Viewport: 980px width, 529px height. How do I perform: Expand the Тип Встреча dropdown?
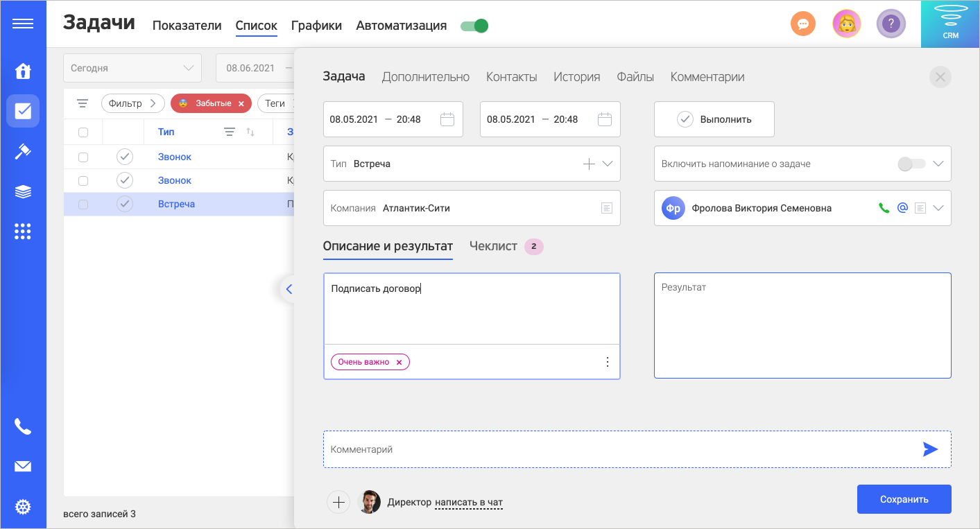pos(609,164)
